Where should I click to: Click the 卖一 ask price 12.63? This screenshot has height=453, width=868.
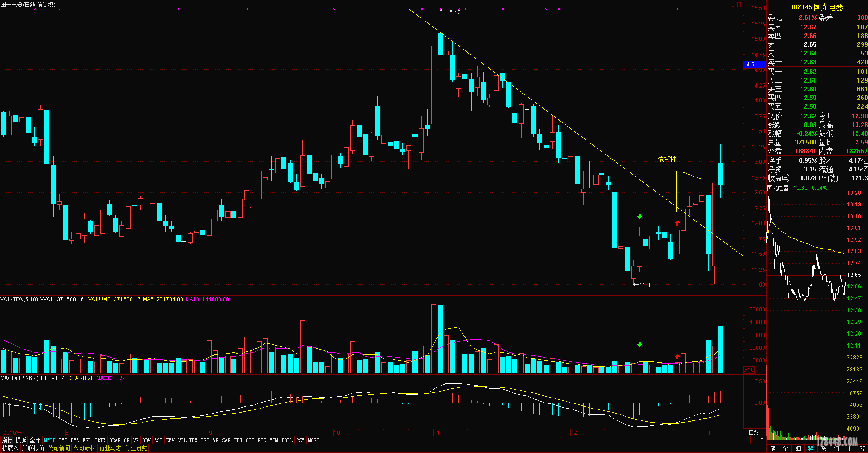(808, 62)
